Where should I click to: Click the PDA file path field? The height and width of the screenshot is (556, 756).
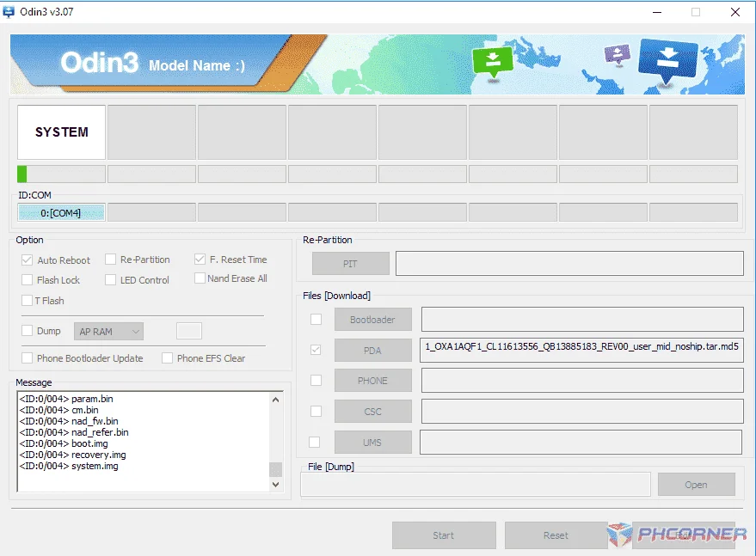582,351
